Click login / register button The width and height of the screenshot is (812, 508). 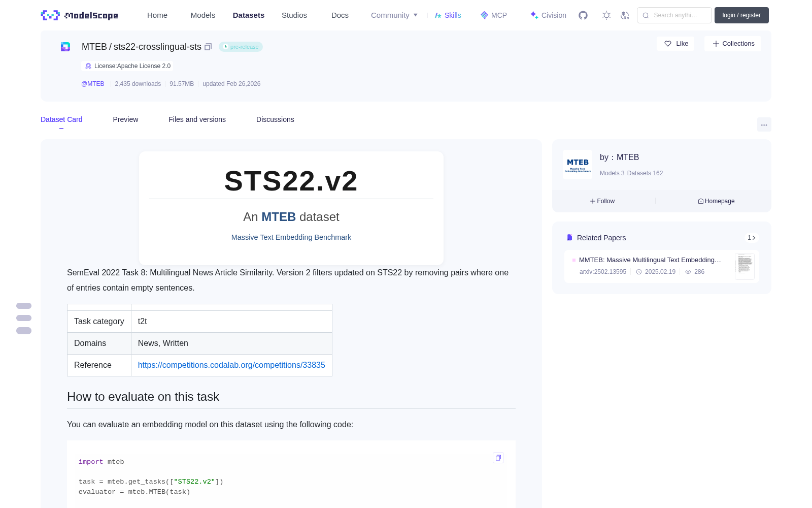(x=741, y=15)
